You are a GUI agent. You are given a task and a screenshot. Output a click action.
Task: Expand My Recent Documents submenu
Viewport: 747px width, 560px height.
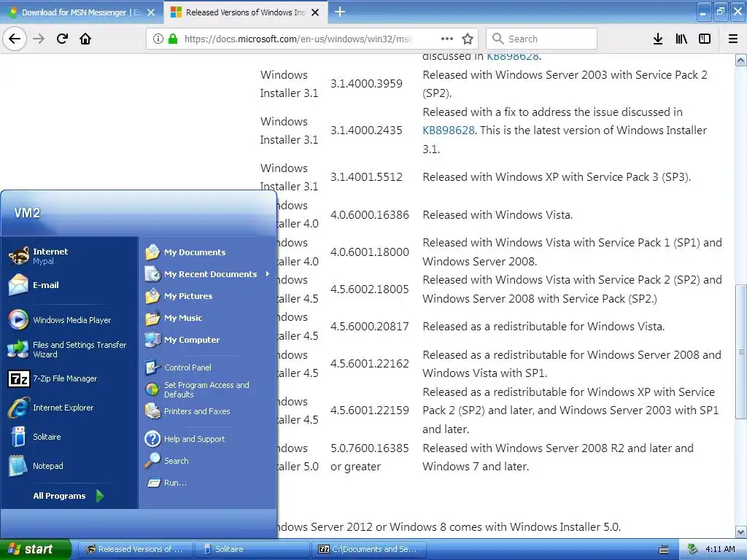[x=207, y=274]
